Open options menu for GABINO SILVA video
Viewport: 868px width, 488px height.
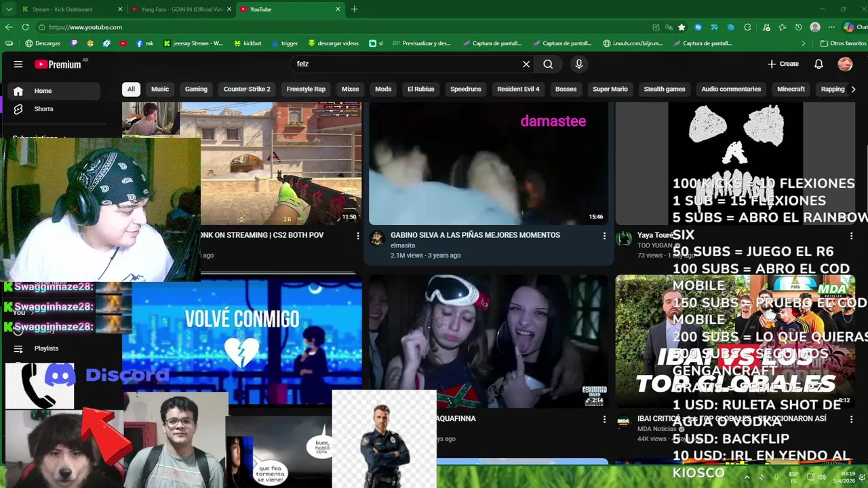[604, 236]
